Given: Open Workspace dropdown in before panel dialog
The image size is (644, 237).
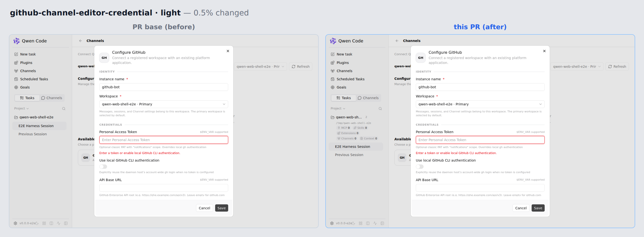Looking at the screenshot, I should pyautogui.click(x=164, y=104).
